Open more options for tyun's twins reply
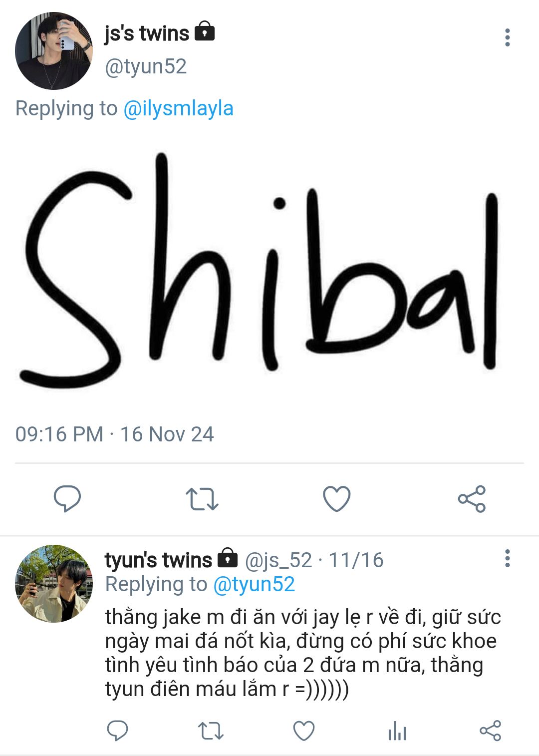Image resolution: width=539 pixels, height=756 pixels. (x=508, y=558)
